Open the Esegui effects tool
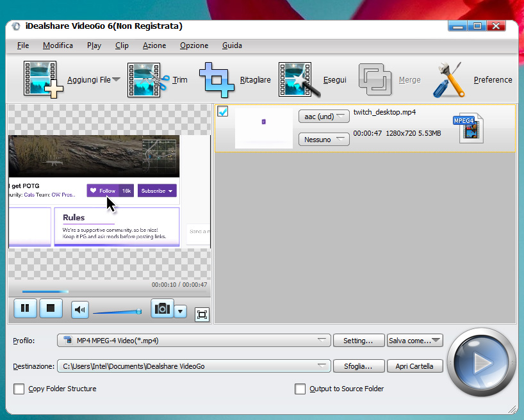Viewport: 524px width, 420px height. 295,79
